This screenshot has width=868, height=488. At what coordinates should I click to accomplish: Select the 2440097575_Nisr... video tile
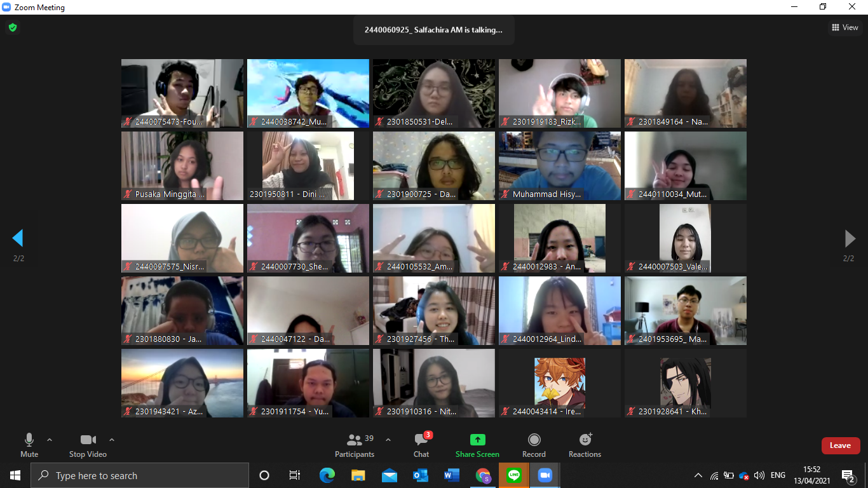coord(182,238)
